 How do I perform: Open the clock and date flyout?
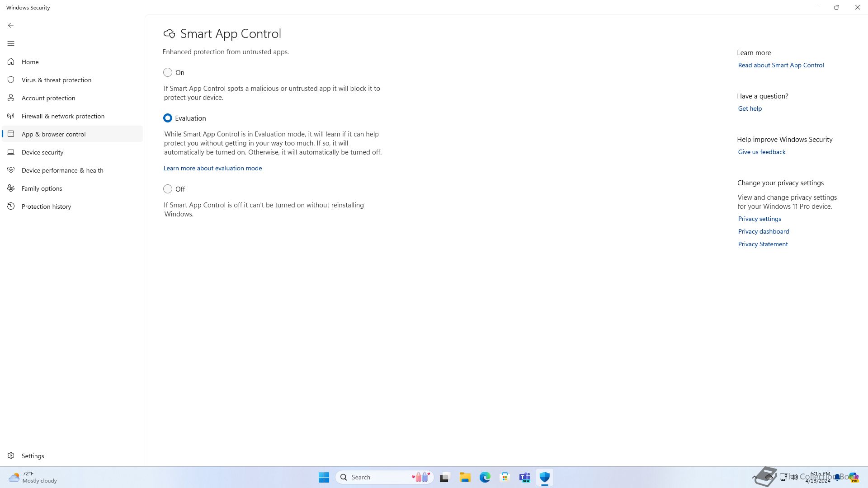[x=817, y=477]
